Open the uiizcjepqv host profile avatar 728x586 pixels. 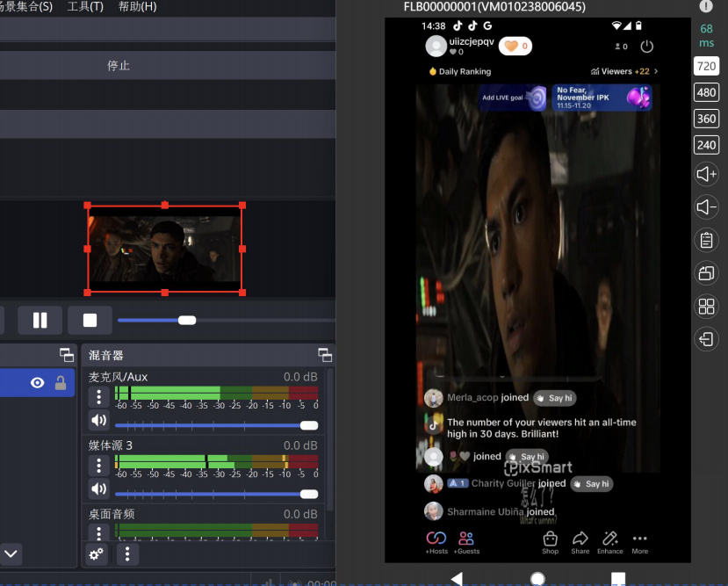[x=436, y=46]
